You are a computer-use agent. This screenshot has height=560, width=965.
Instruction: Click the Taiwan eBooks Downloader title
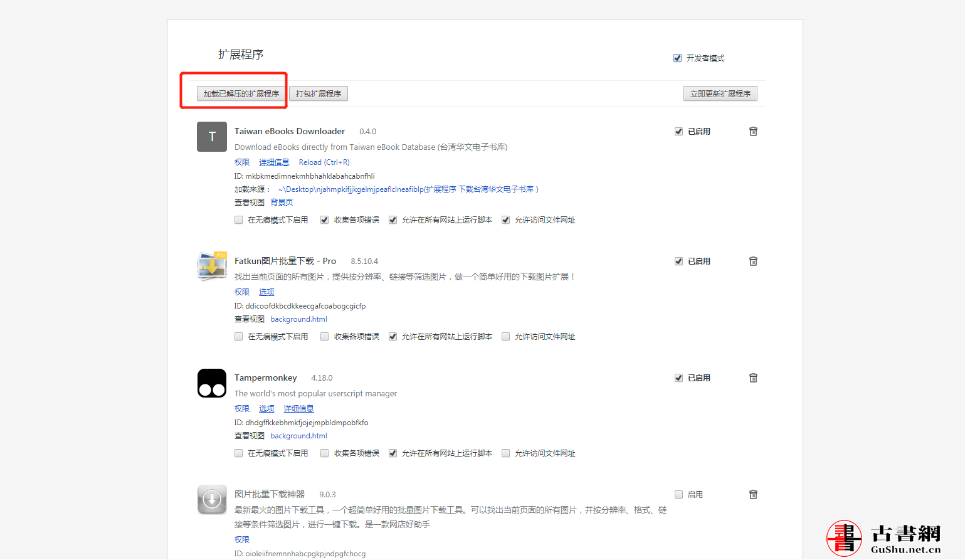290,131
